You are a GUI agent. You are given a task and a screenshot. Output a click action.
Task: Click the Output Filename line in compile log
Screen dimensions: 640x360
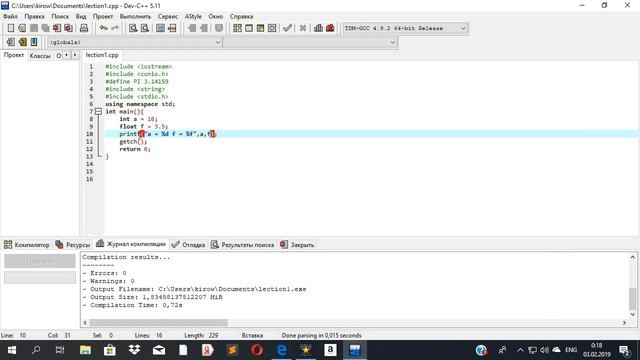click(x=194, y=289)
